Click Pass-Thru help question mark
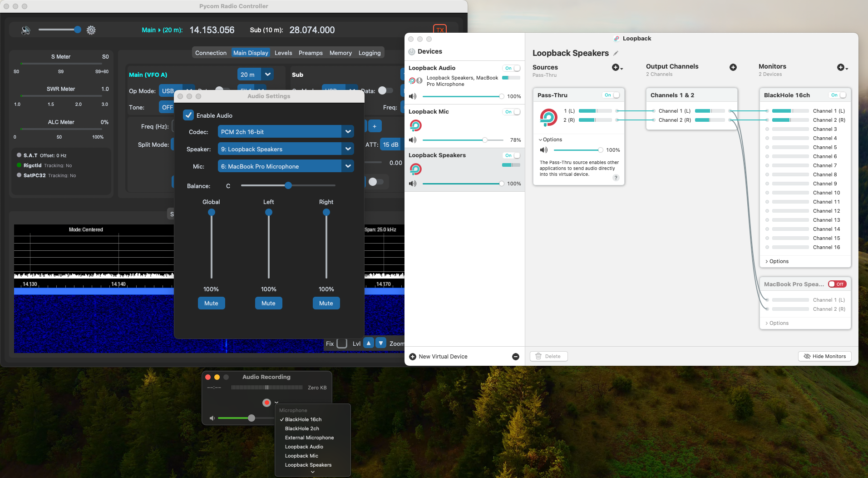868x478 pixels. [x=616, y=178]
